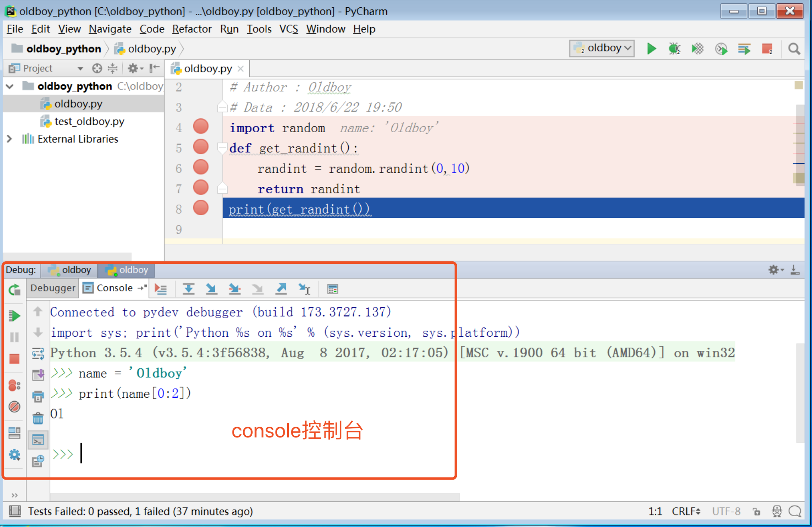
Task: Pause program in debug panel
Action: (x=14, y=337)
